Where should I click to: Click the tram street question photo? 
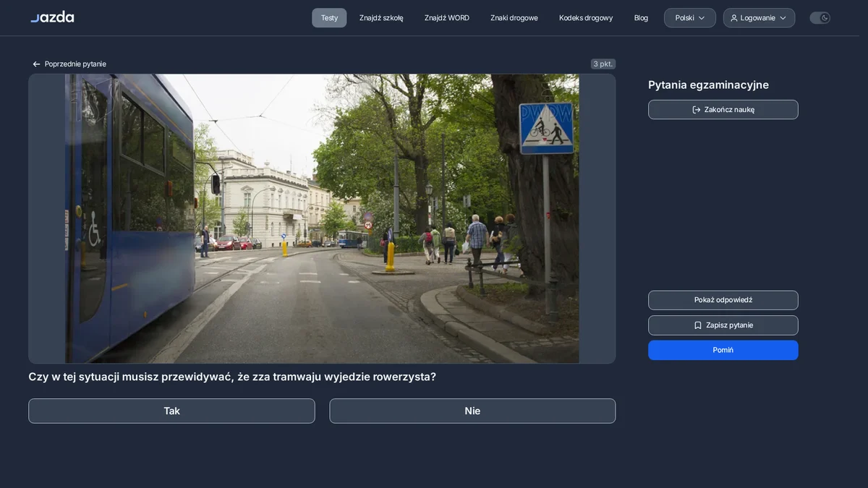322,218
